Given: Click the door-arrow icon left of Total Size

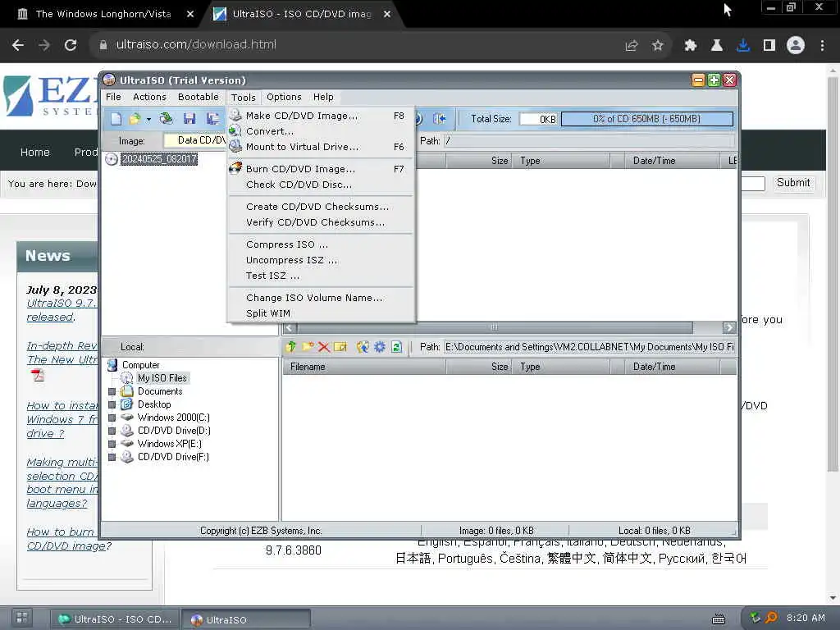Looking at the screenshot, I should click(440, 119).
